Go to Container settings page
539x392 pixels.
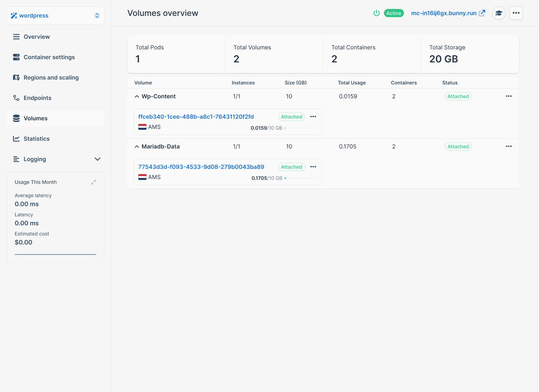[49, 57]
